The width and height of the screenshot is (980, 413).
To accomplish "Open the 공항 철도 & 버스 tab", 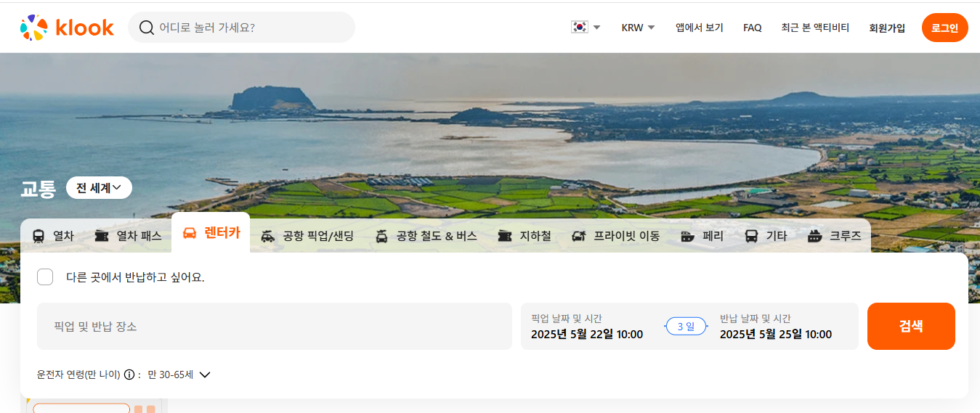I will click(x=426, y=236).
